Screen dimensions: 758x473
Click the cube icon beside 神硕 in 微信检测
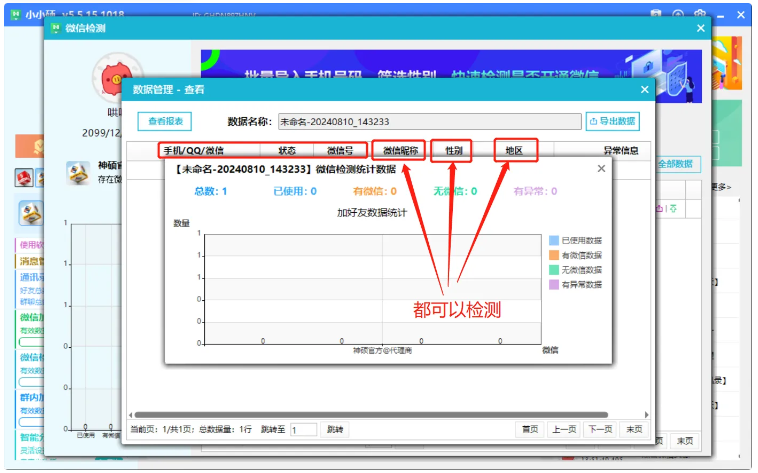pyautogui.click(x=78, y=173)
